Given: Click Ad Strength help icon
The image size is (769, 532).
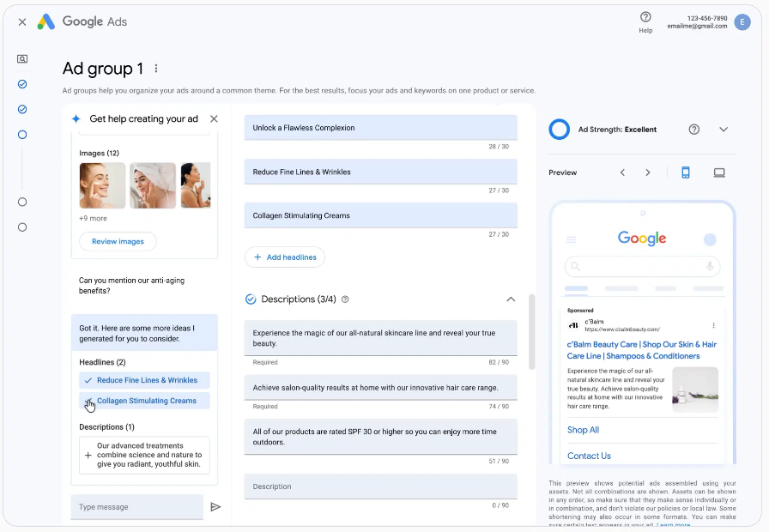Looking at the screenshot, I should coord(694,130).
